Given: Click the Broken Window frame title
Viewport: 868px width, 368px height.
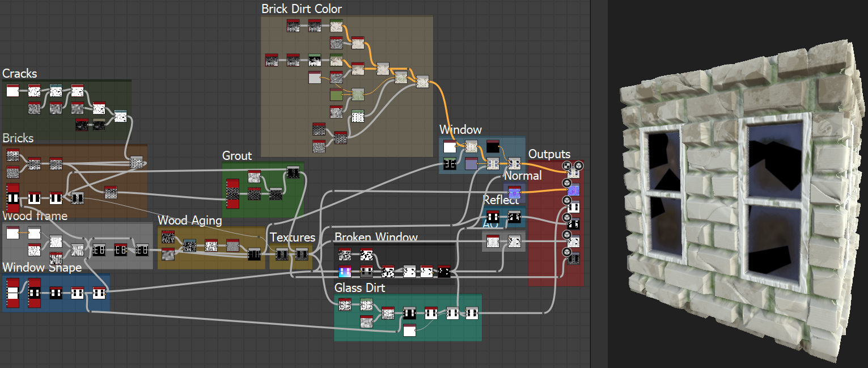Looking at the screenshot, I should point(376,237).
